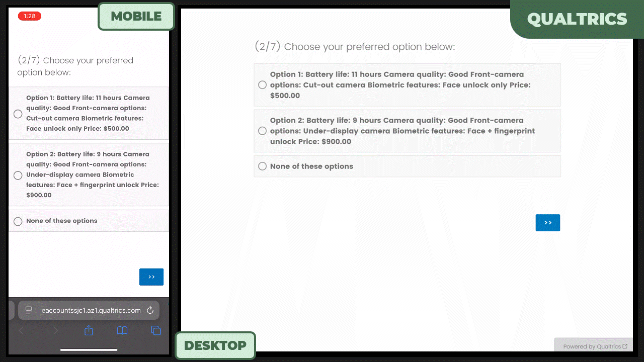644x362 pixels.
Task: Select Option 2 radio button in mobile view
Action: tap(18, 175)
